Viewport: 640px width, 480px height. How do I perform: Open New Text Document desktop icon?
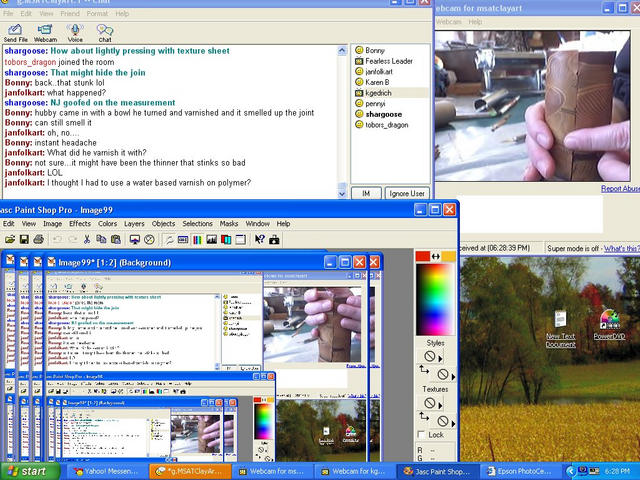click(560, 329)
